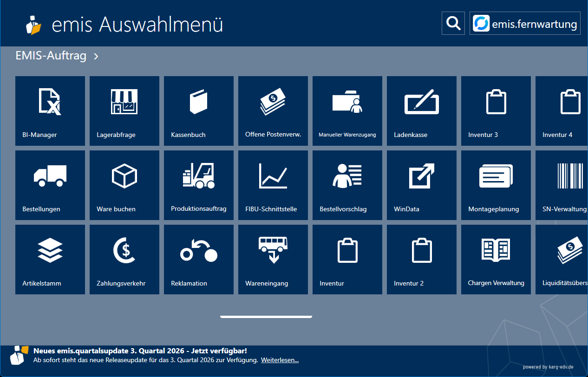Follow the Weiterlesen... link
The height and width of the screenshot is (377, 588).
[280, 360]
